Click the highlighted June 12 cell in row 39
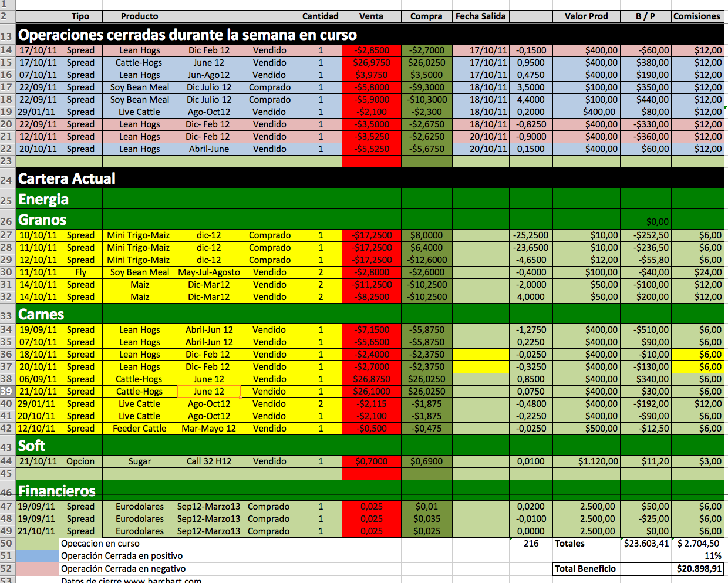This screenshot has width=728, height=583. 208,392
